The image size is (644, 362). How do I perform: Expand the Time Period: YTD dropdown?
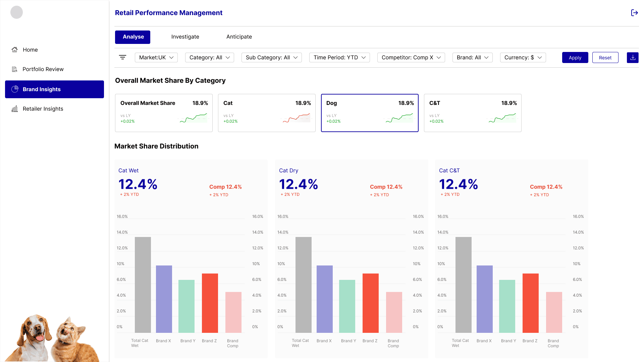click(339, 57)
